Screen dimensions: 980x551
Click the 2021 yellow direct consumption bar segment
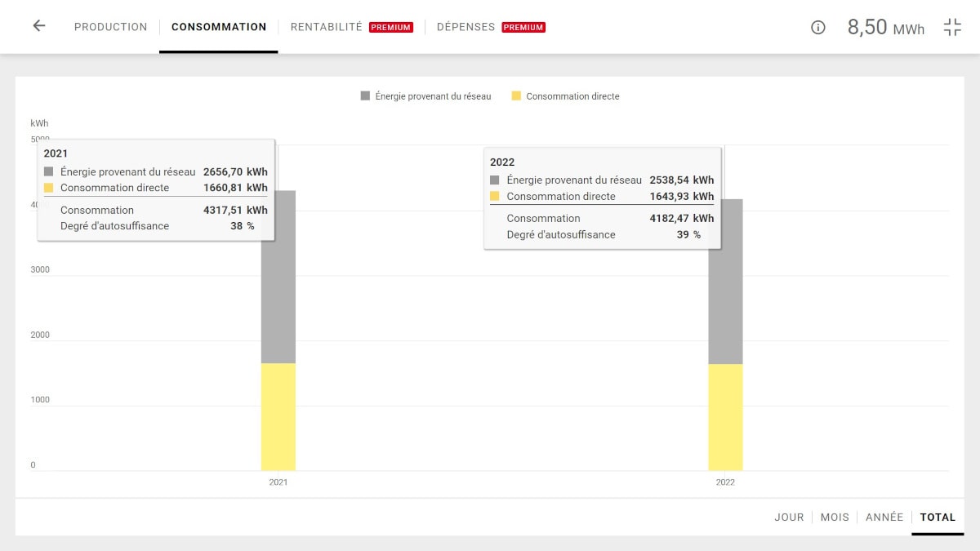(x=278, y=416)
